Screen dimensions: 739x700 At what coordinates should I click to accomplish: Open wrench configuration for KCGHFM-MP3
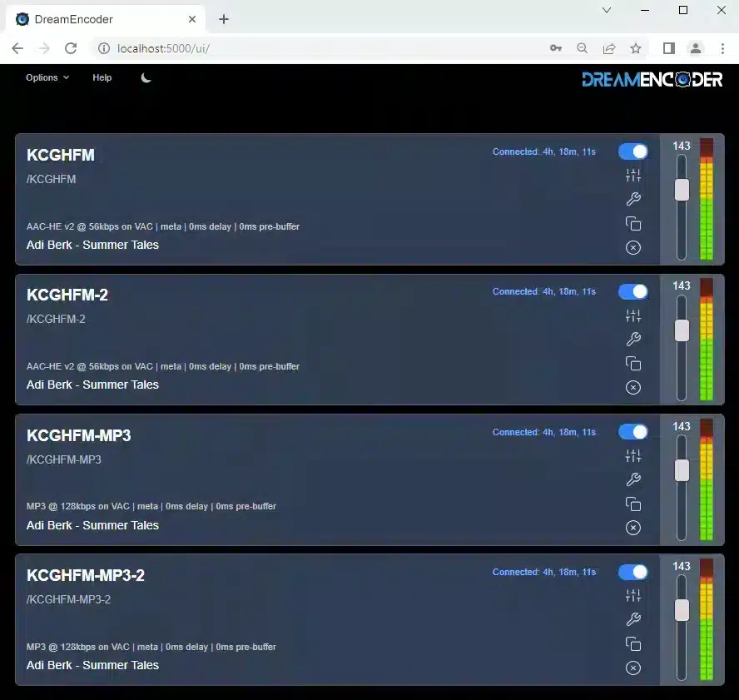click(x=633, y=479)
